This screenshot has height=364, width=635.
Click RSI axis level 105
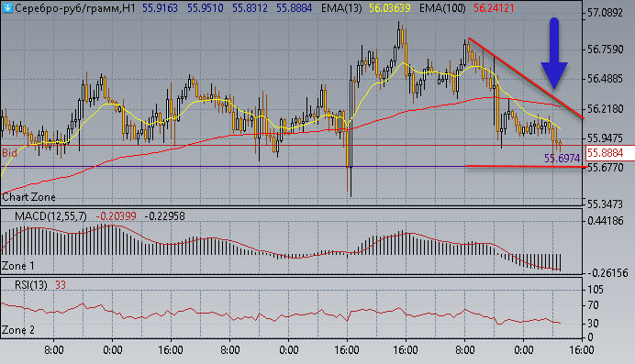point(596,290)
